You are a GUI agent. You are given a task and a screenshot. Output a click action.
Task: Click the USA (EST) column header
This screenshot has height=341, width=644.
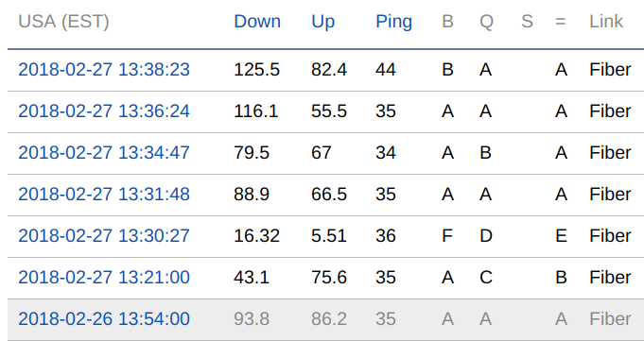[x=63, y=22]
